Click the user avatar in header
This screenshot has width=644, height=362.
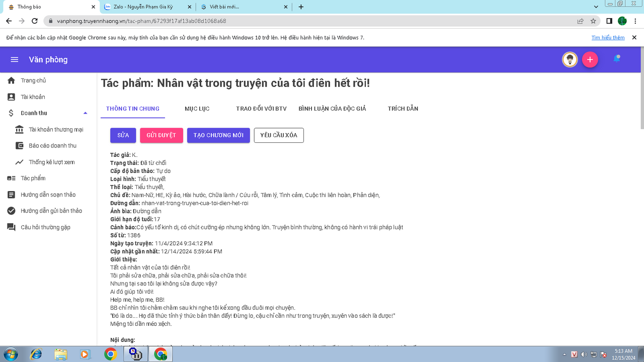click(570, 60)
